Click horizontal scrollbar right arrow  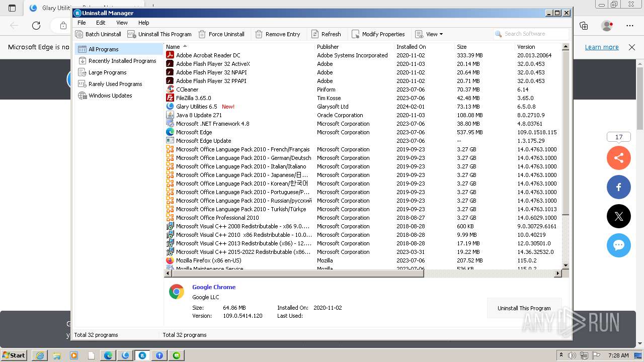(x=557, y=274)
